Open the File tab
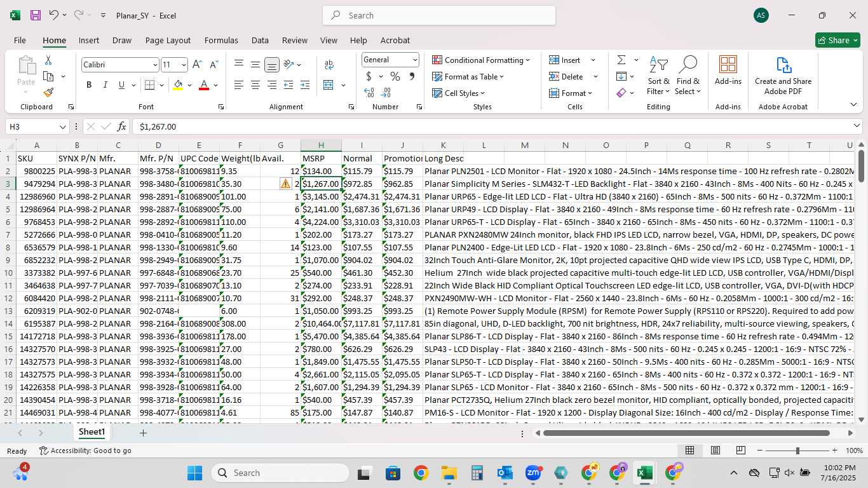 click(x=20, y=40)
